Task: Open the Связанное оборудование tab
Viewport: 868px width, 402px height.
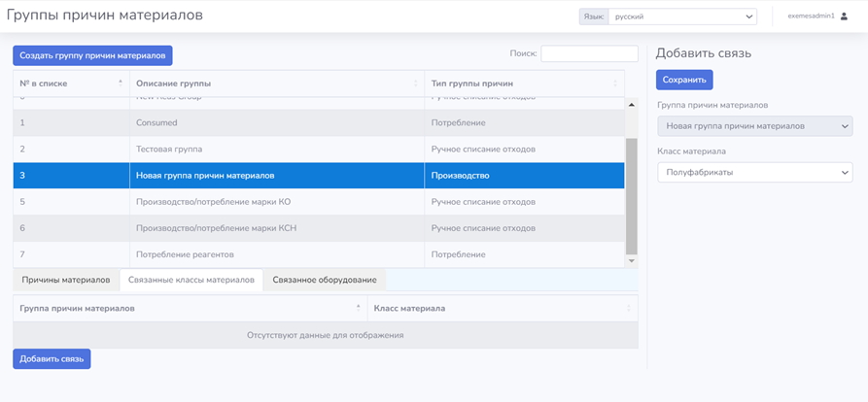Action: click(325, 280)
